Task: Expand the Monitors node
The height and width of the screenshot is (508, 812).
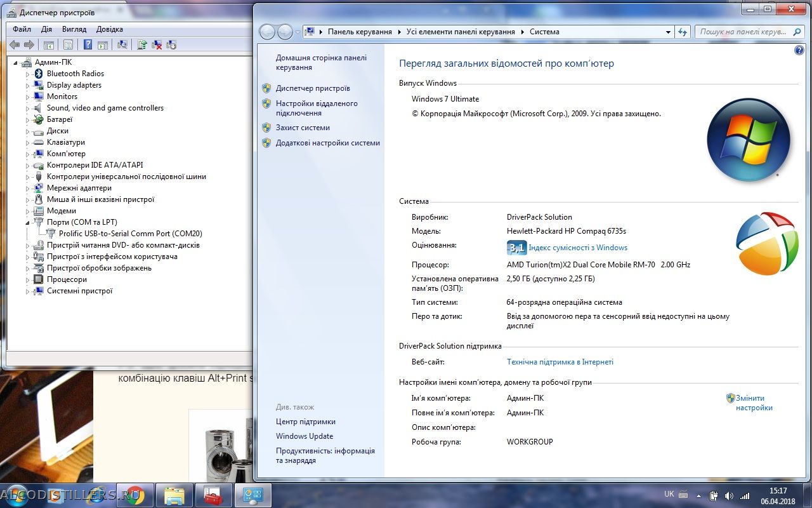Action: [28, 97]
